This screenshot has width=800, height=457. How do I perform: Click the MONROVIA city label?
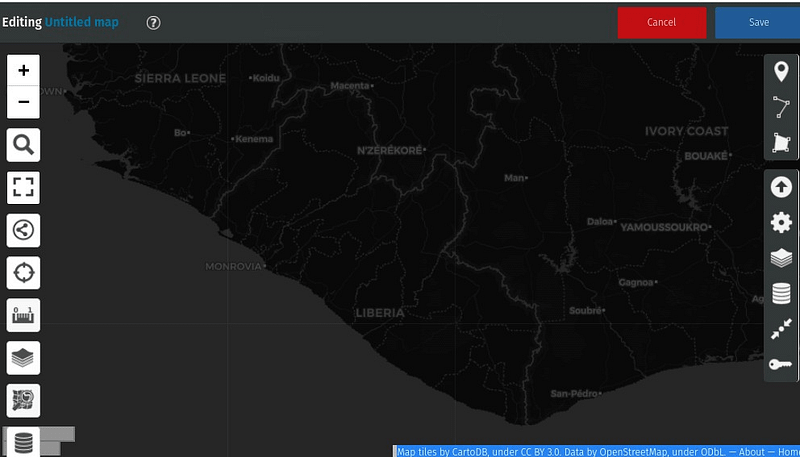coord(233,266)
